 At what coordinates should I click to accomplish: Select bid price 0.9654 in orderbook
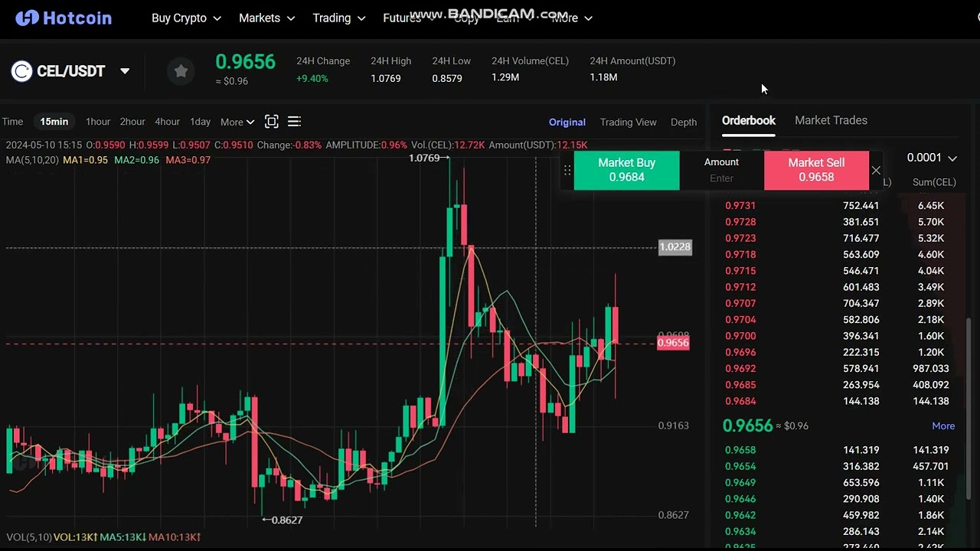point(740,466)
